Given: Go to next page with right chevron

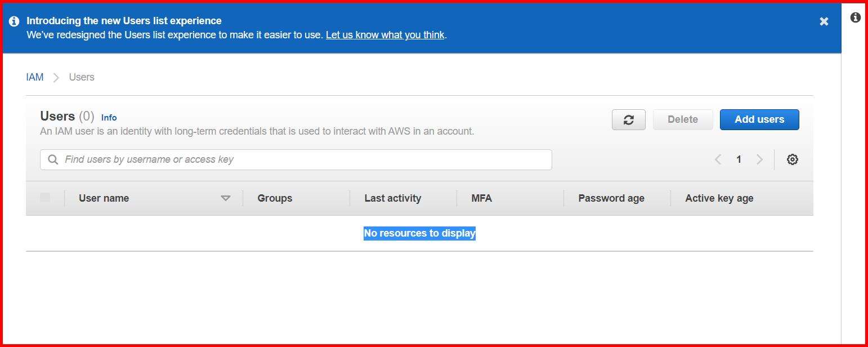Looking at the screenshot, I should click(760, 159).
